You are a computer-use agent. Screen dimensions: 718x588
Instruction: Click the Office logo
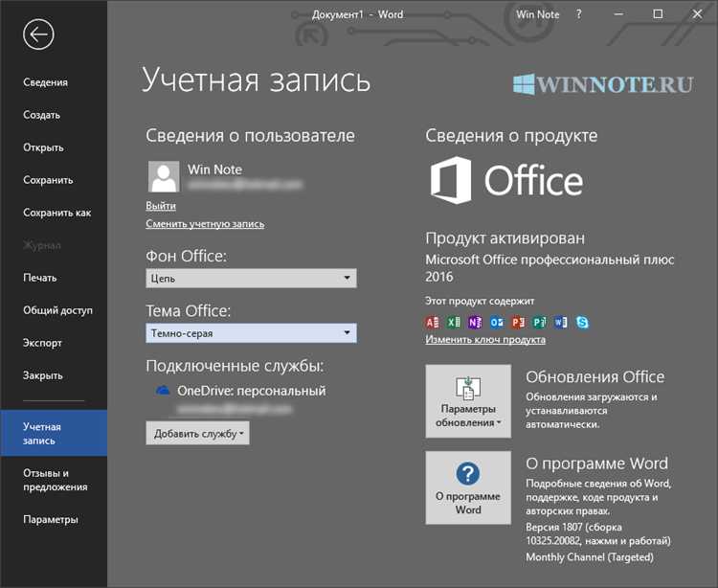point(506,180)
